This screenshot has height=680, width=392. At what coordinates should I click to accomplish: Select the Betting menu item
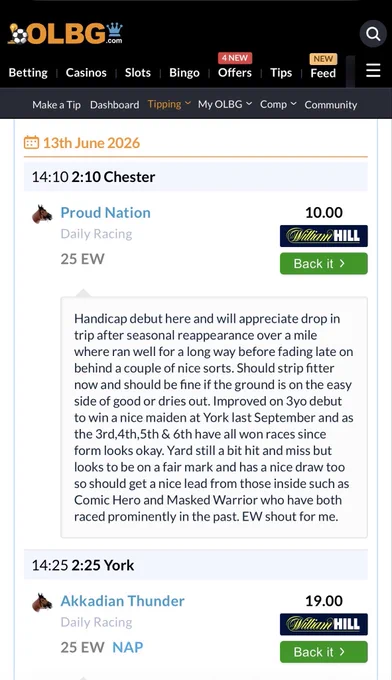(28, 72)
